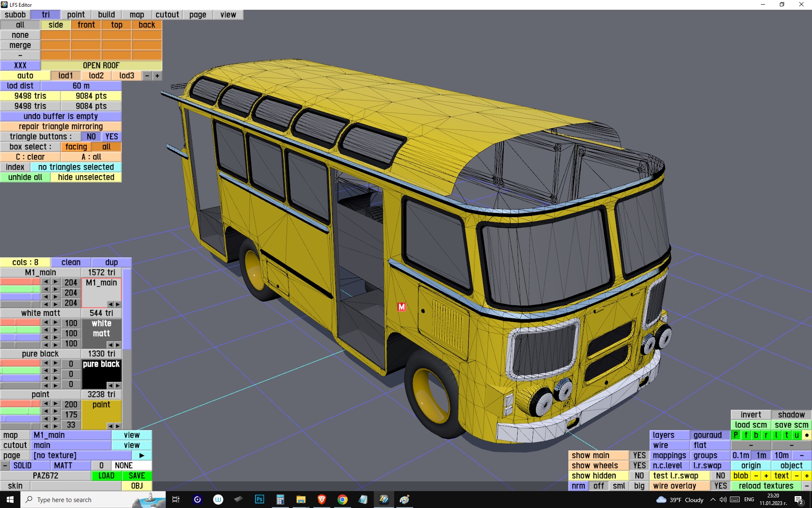Open Calculator from the taskbar
The height and width of the screenshot is (508, 812).
280,500
